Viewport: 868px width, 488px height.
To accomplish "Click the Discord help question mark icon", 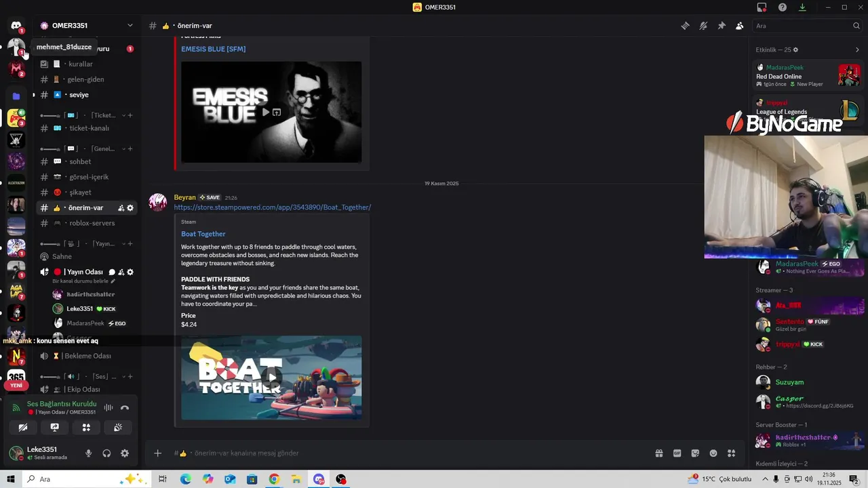I will point(783,7).
